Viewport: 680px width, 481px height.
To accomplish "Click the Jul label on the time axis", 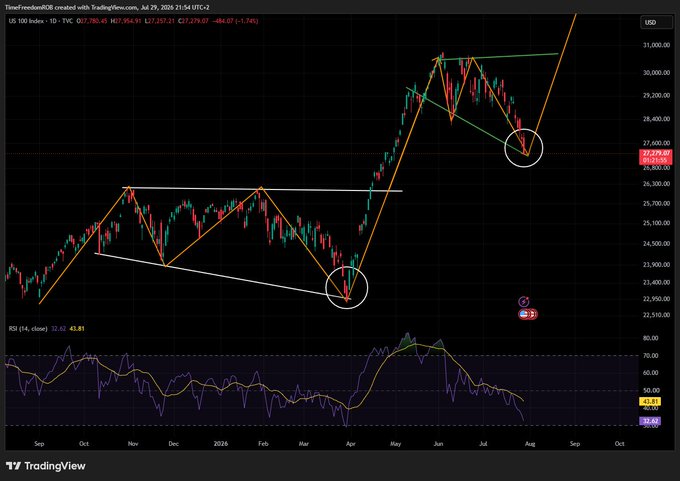I will (483, 444).
